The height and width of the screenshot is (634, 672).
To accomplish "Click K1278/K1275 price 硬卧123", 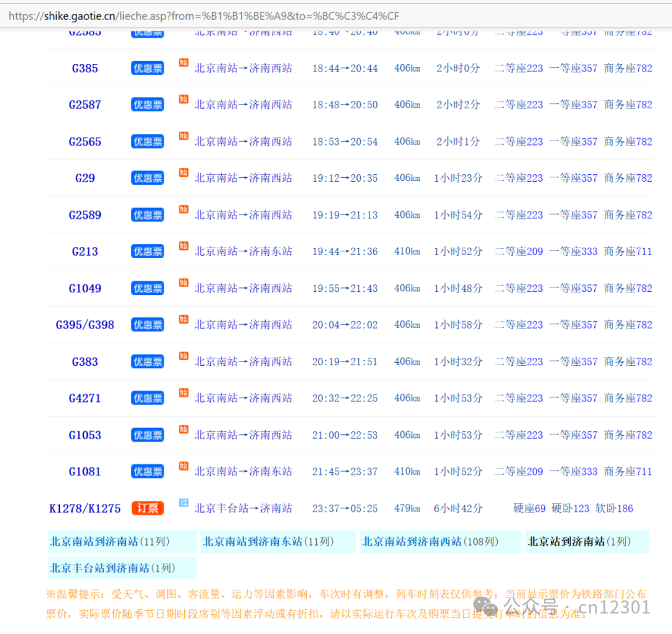I will pyautogui.click(x=571, y=508).
